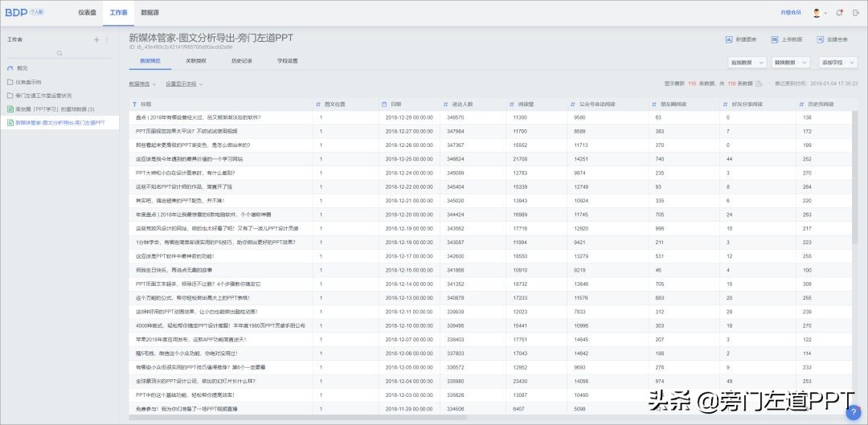Open the 添加字段 dropdown
The width and height of the screenshot is (868, 425).
click(x=838, y=63)
